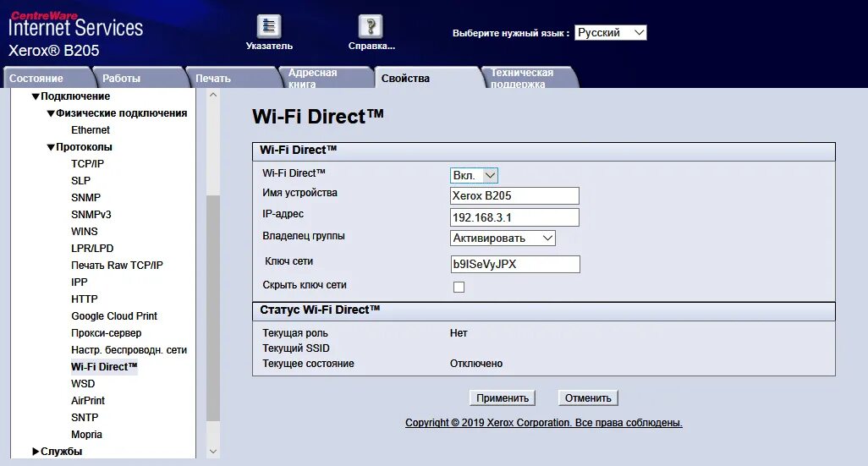This screenshot has width=868, height=466.
Task: Collapse the Протоколы tree node
Action: 51,147
